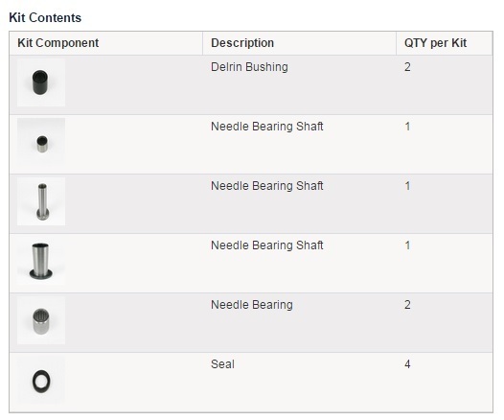Image resolution: width=504 pixels, height=420 pixels.
Task: Select the Delrin Bushing description text
Action: [249, 67]
